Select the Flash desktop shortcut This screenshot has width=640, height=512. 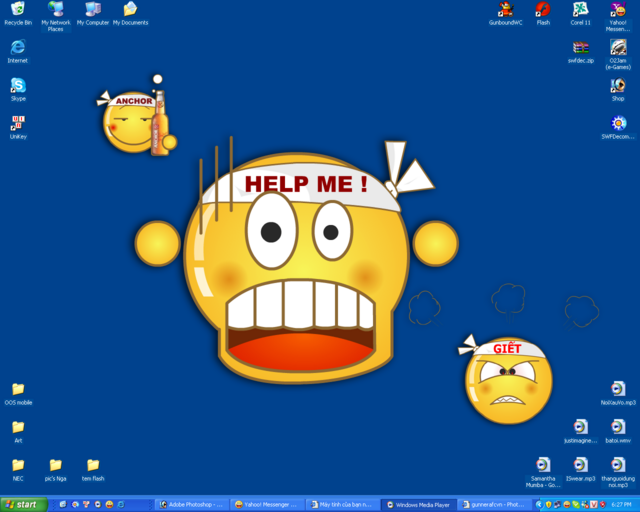543,13
